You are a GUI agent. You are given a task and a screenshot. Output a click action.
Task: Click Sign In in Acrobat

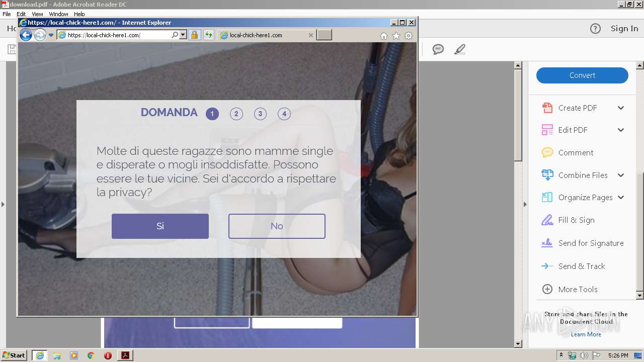[x=624, y=29]
